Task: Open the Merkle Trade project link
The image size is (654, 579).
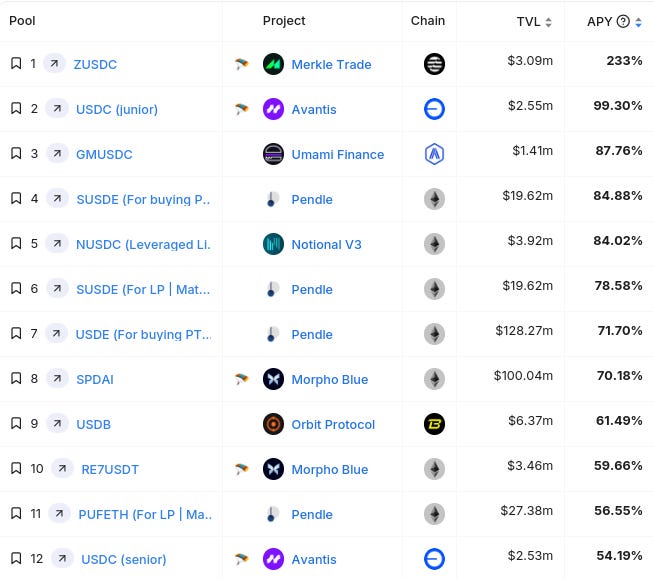Action: [x=331, y=65]
